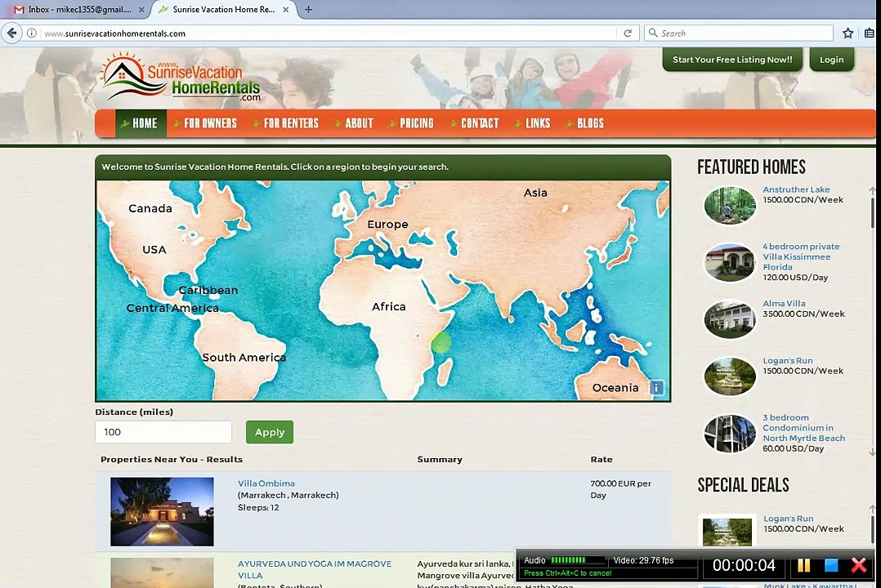This screenshot has width=881, height=588.
Task: Bookmark this page with the star icon
Action: [847, 33]
